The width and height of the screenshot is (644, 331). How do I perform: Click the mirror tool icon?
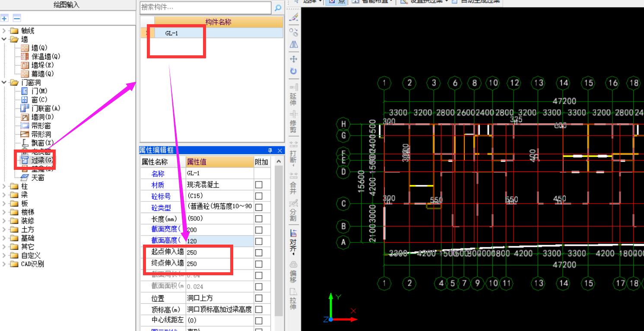(294, 45)
